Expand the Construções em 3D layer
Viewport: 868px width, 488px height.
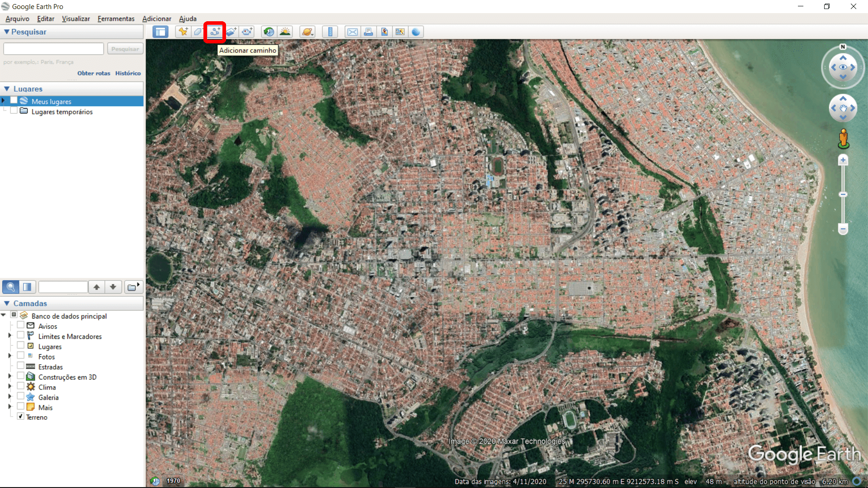[9, 376]
